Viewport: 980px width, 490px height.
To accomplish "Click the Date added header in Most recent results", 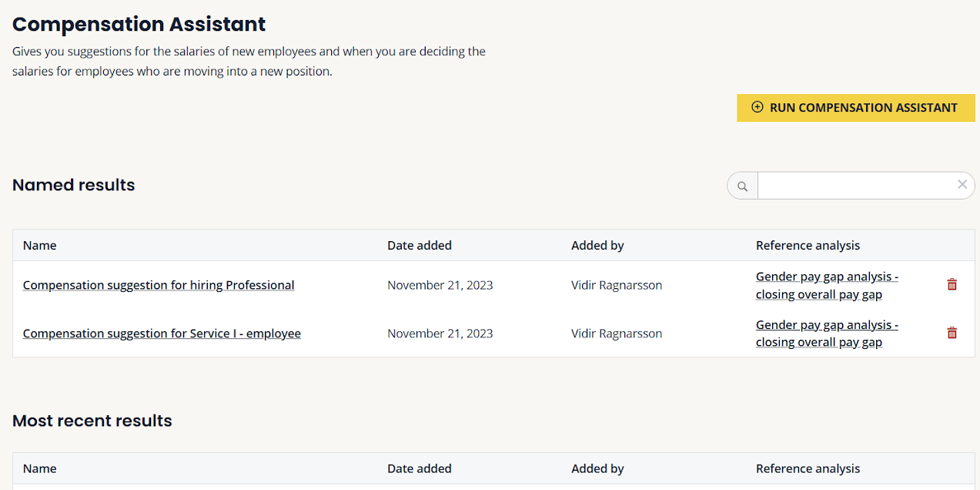I will [x=420, y=468].
